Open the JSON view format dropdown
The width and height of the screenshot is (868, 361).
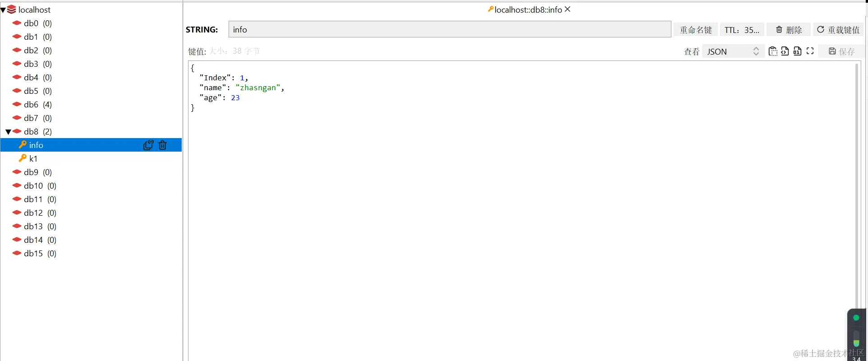click(x=733, y=51)
